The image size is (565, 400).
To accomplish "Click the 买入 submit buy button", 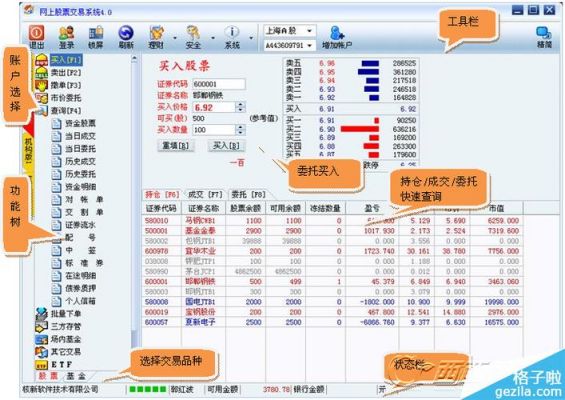I will pos(226,146).
